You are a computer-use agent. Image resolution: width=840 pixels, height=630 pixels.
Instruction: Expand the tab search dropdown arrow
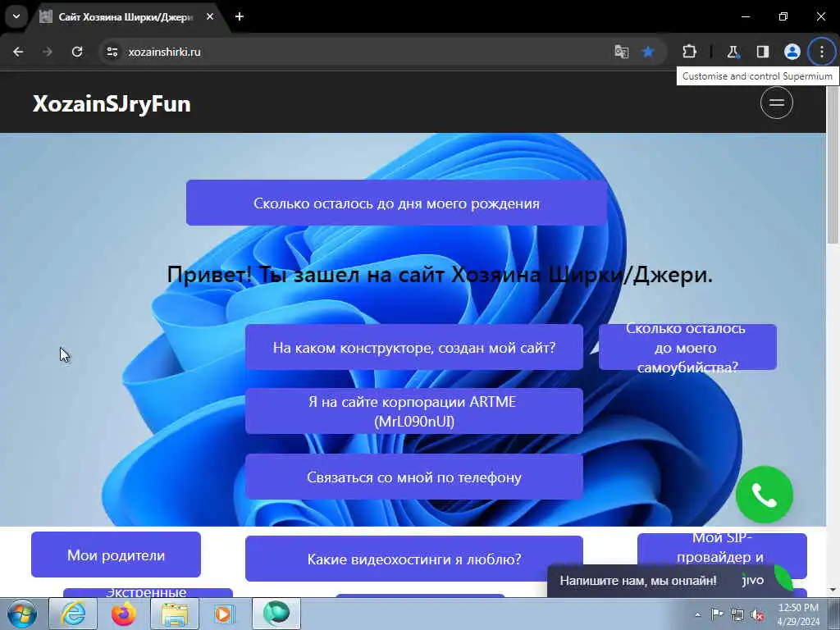[x=16, y=16]
